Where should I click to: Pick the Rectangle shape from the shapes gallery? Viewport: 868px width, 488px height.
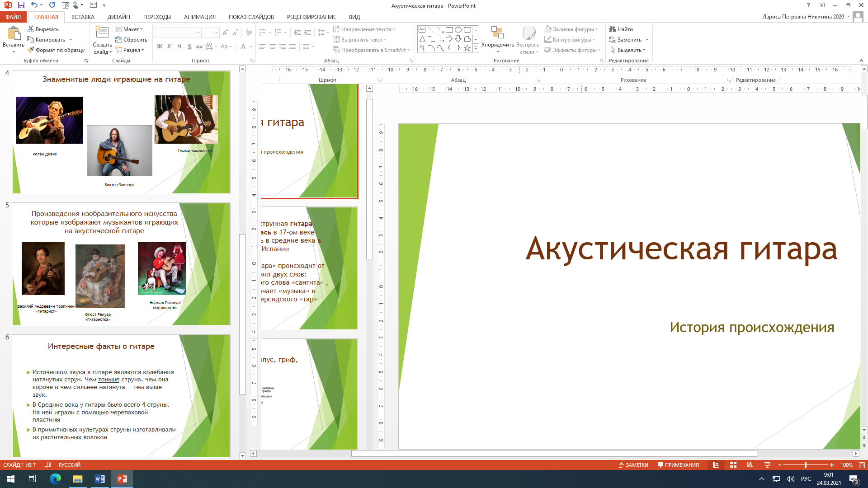tap(449, 30)
